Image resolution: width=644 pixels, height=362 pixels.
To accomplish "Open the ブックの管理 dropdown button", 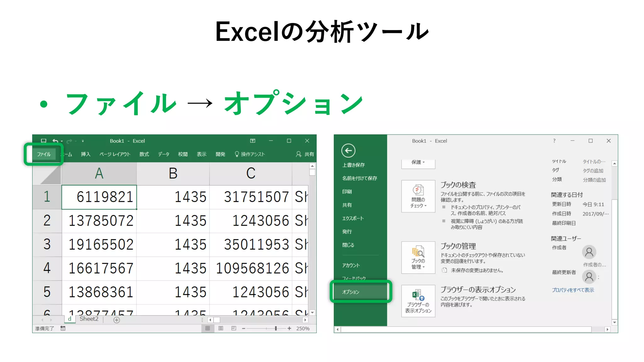I will (418, 258).
